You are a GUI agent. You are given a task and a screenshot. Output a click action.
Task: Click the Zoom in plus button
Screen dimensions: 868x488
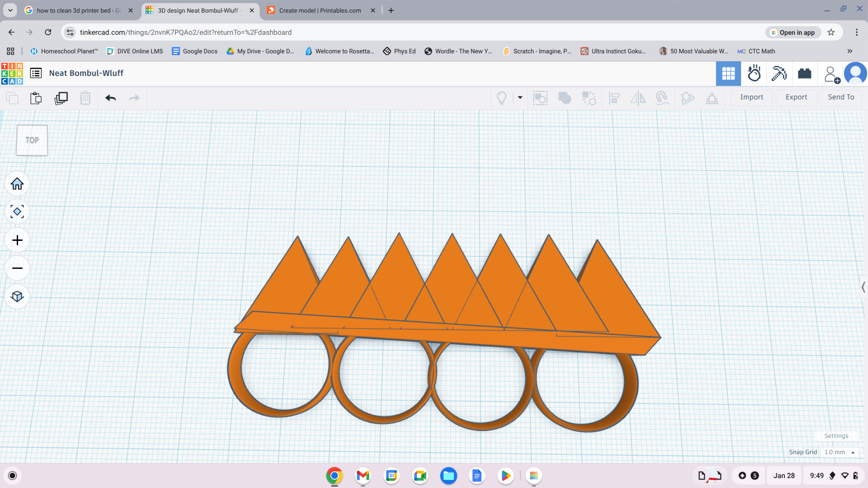(x=17, y=240)
